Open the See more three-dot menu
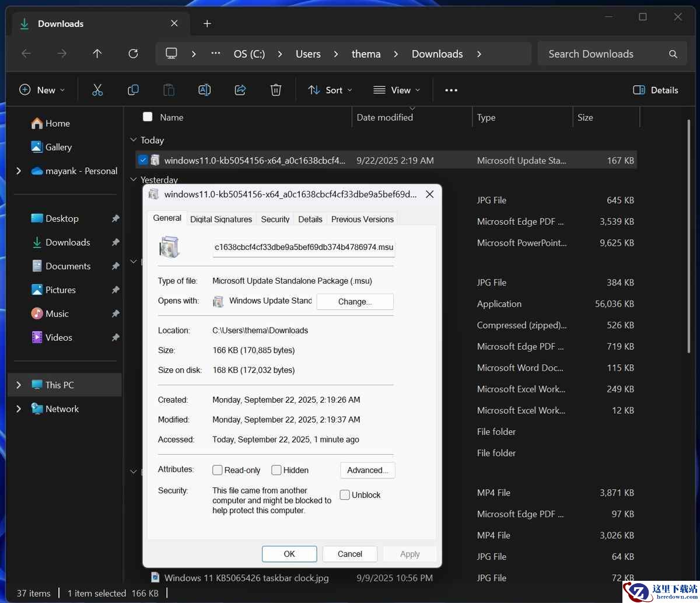This screenshot has height=603, width=700. point(451,90)
